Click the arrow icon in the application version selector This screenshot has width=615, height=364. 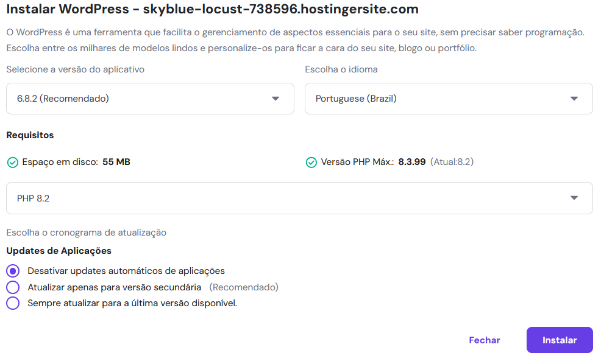coord(276,99)
